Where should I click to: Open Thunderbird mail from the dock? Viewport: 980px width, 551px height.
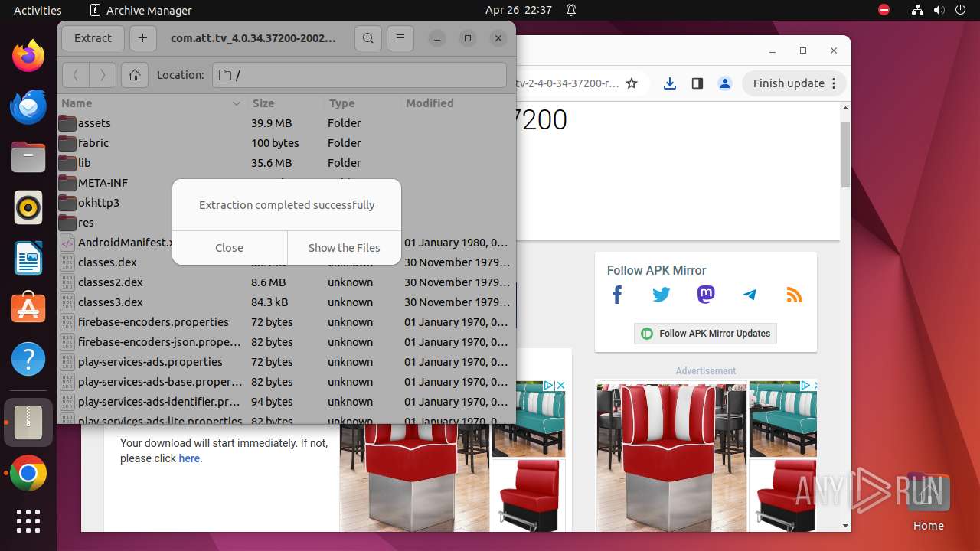[28, 106]
